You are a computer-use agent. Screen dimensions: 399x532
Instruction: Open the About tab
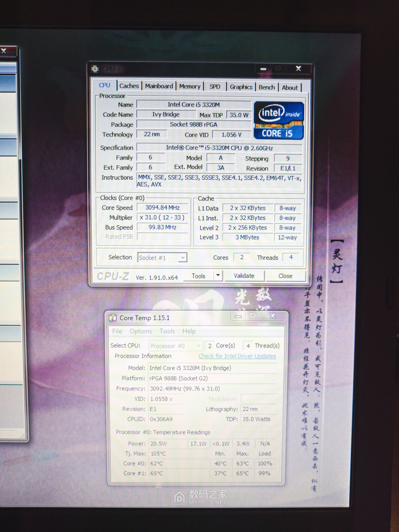290,88
